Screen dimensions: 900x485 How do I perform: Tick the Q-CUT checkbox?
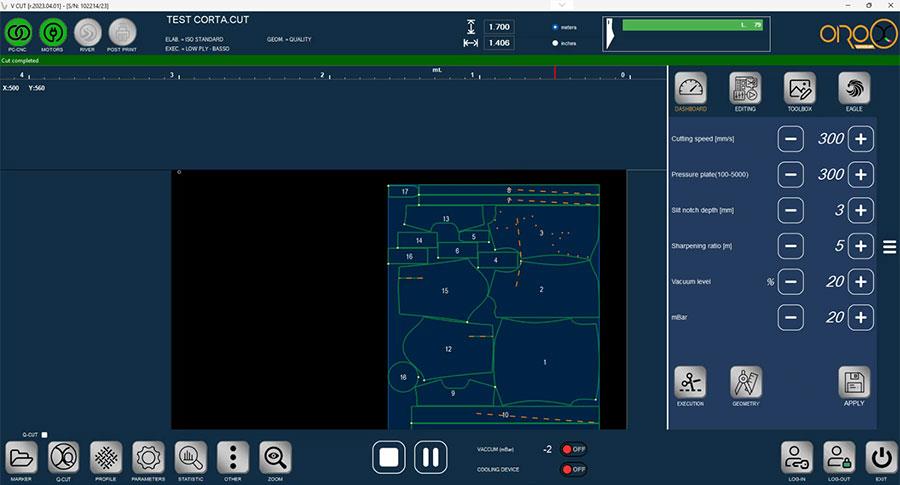pyautogui.click(x=45, y=435)
